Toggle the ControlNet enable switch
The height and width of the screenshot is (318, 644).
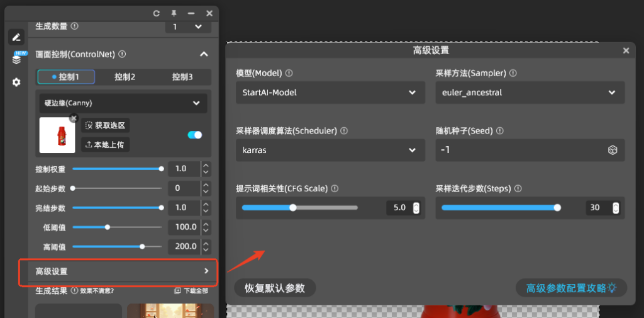pyautogui.click(x=195, y=135)
